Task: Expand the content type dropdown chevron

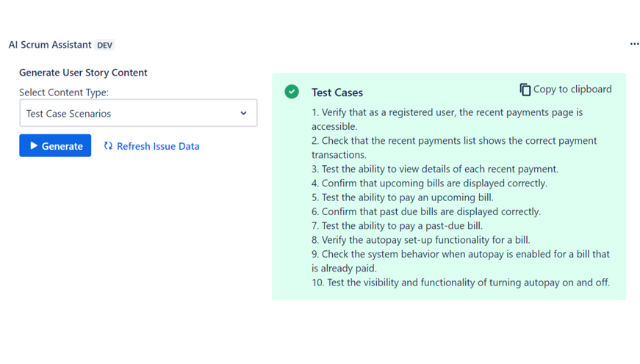Action: tap(243, 114)
